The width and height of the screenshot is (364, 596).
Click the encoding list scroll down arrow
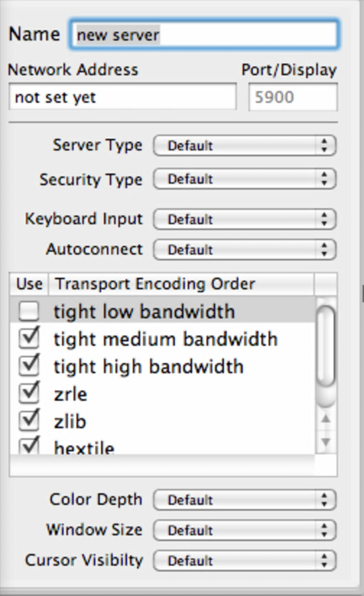pos(325,442)
